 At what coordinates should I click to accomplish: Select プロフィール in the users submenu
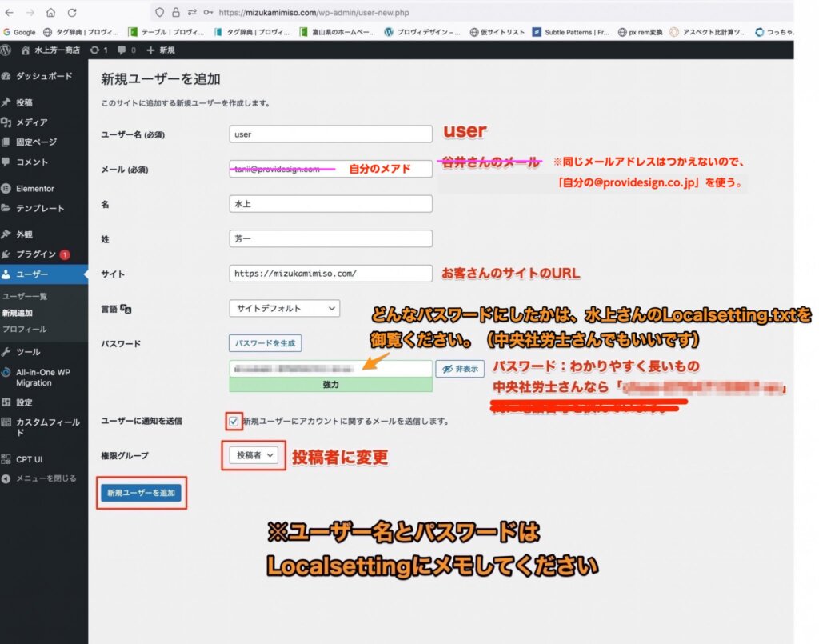pyautogui.click(x=25, y=329)
